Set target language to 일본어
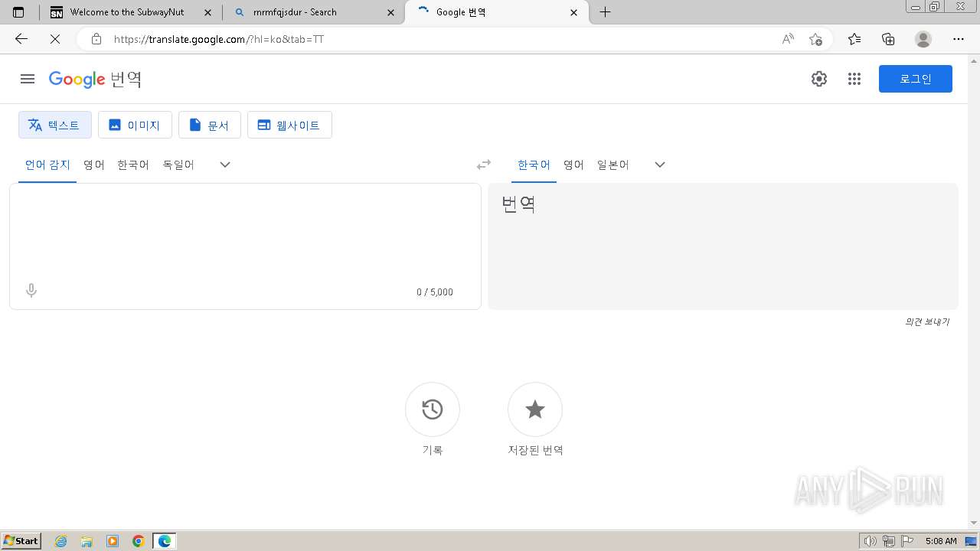The width and height of the screenshot is (980, 551). [x=613, y=165]
